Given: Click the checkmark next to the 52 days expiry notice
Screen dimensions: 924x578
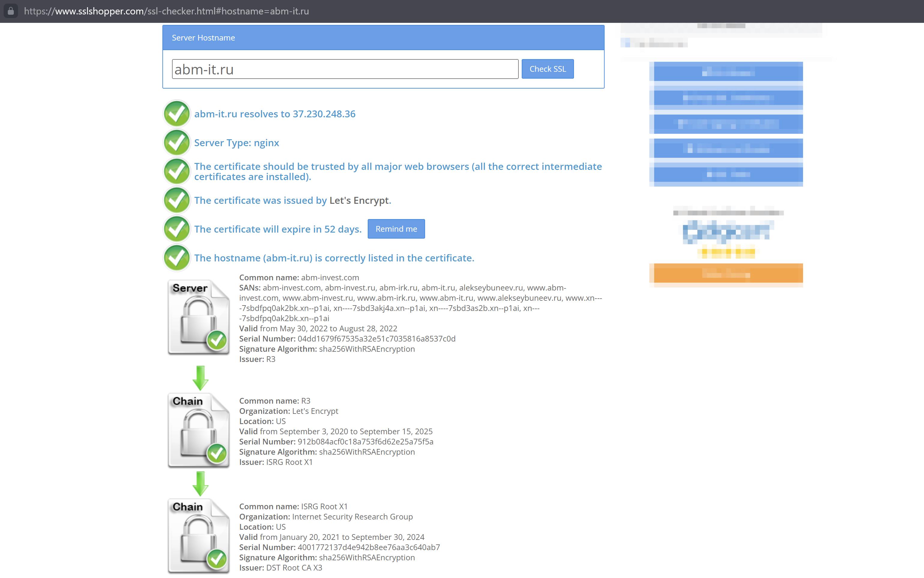Looking at the screenshot, I should click(x=176, y=229).
